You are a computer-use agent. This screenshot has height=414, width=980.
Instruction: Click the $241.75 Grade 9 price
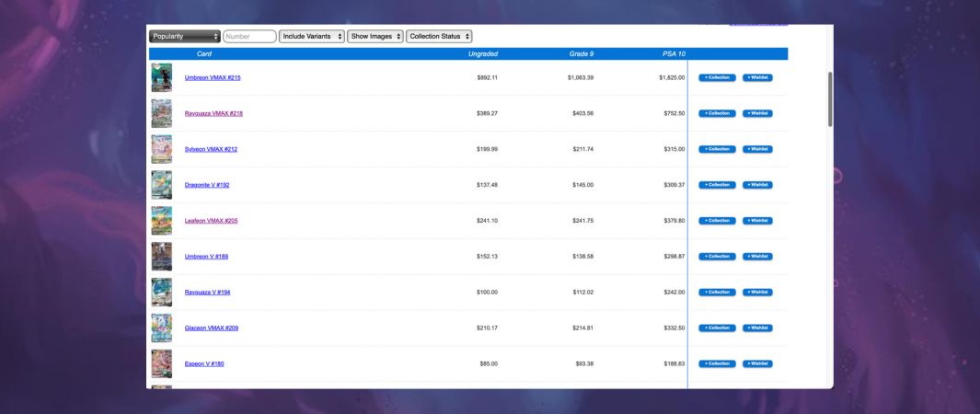(583, 221)
